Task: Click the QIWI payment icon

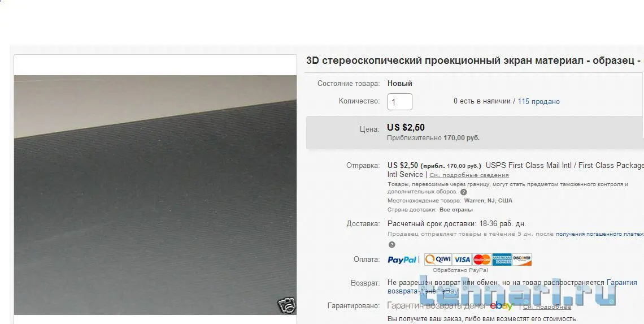Action: (x=438, y=260)
